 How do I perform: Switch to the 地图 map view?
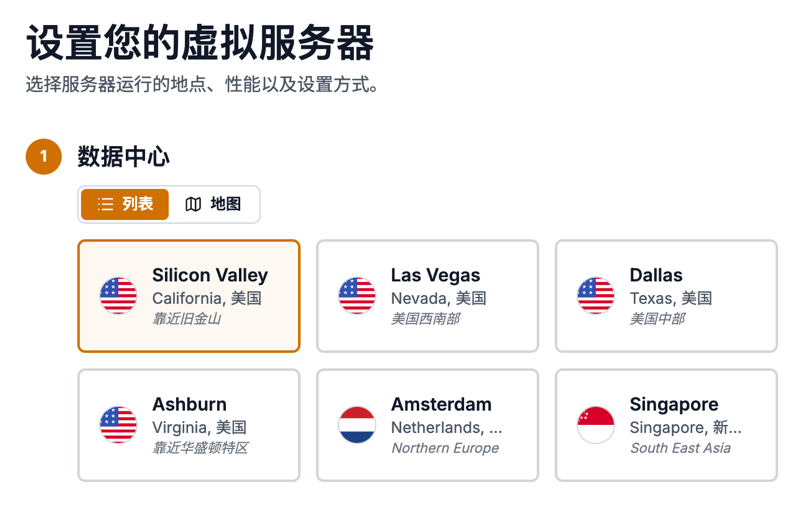tap(213, 204)
